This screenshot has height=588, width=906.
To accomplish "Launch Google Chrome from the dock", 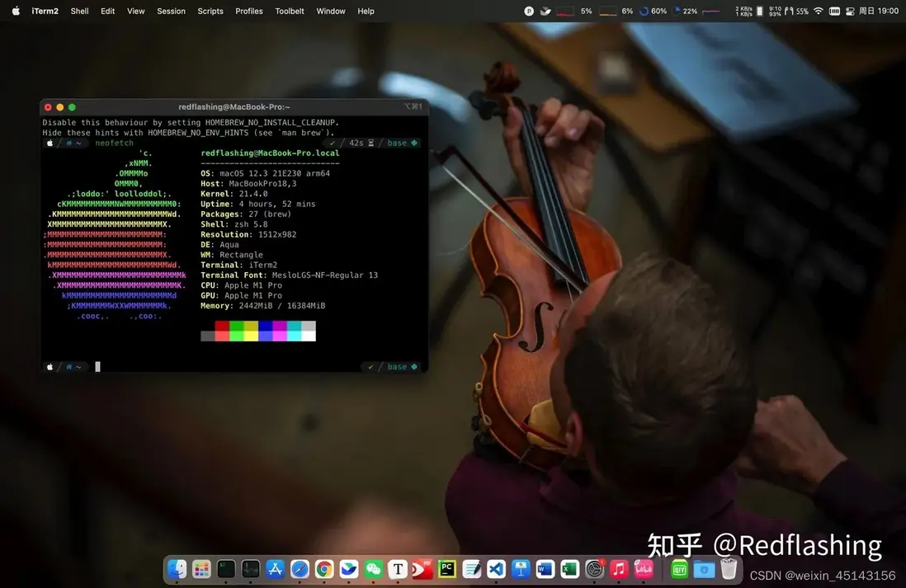I will click(x=324, y=569).
